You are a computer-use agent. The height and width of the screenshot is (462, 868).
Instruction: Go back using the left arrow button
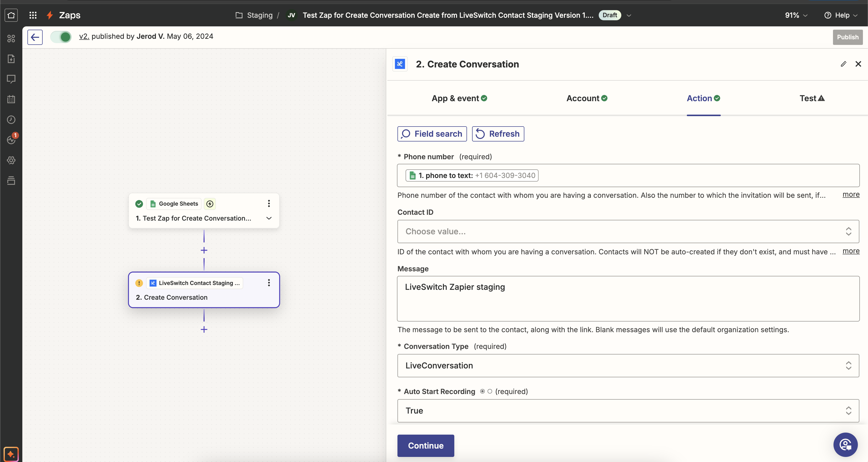point(35,37)
